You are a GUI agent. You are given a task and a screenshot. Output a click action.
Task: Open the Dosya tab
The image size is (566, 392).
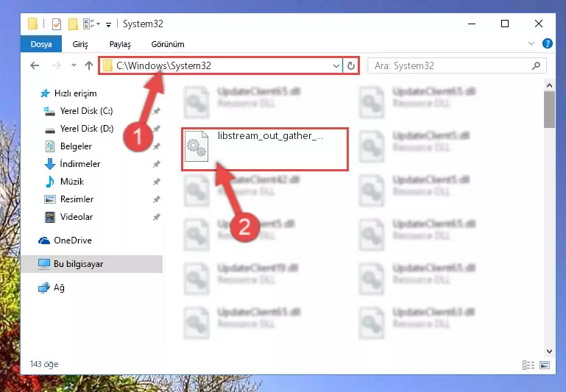coord(41,44)
